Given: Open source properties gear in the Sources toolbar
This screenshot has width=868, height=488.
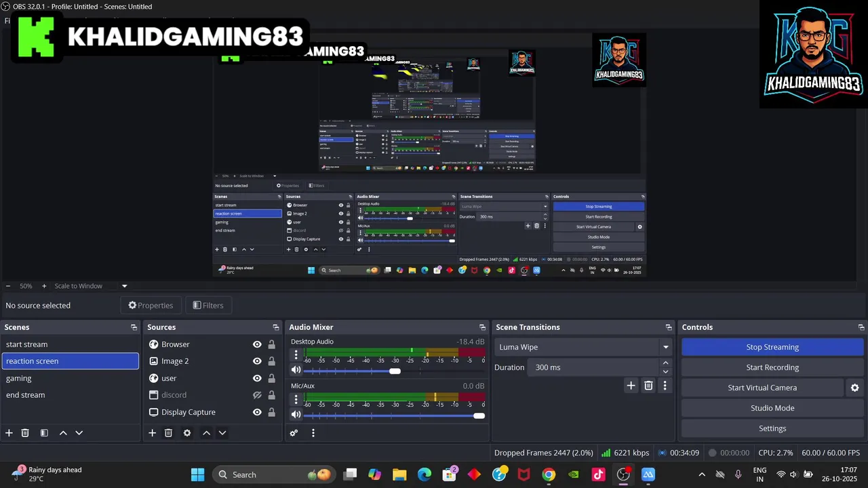Looking at the screenshot, I should click(x=187, y=433).
